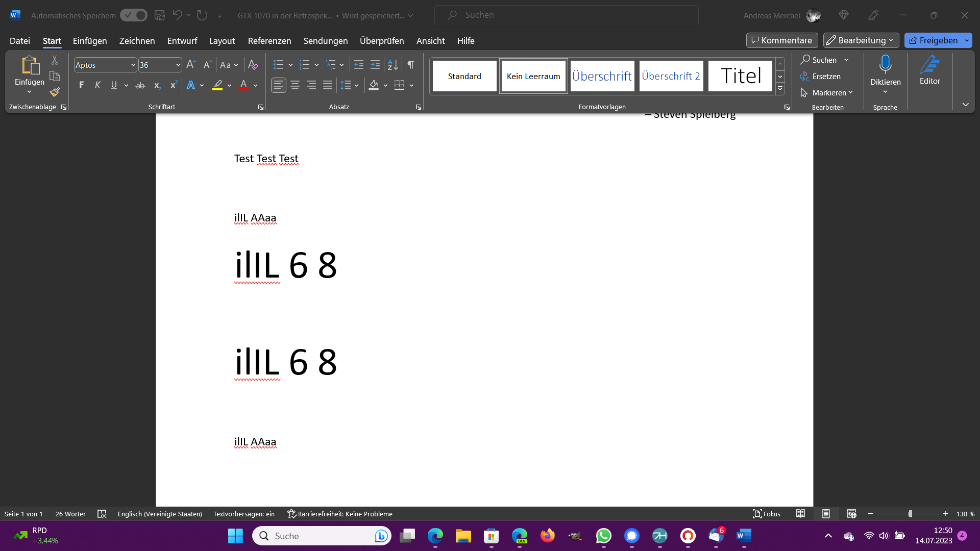
Task: Apply strikethrough formatting icon
Action: (x=140, y=85)
